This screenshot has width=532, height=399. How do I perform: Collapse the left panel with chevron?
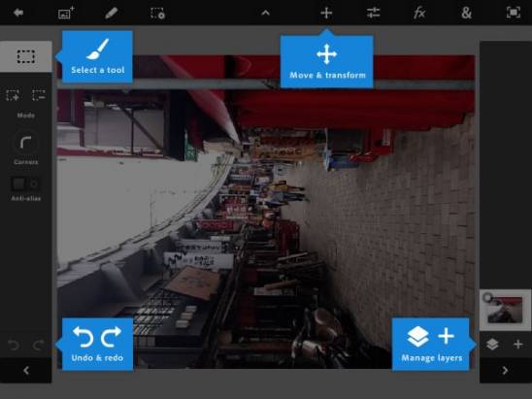26,371
